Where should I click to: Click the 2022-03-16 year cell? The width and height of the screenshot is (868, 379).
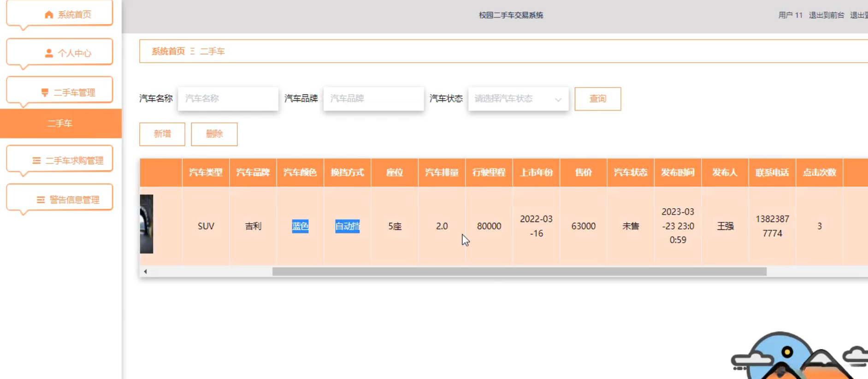(536, 226)
